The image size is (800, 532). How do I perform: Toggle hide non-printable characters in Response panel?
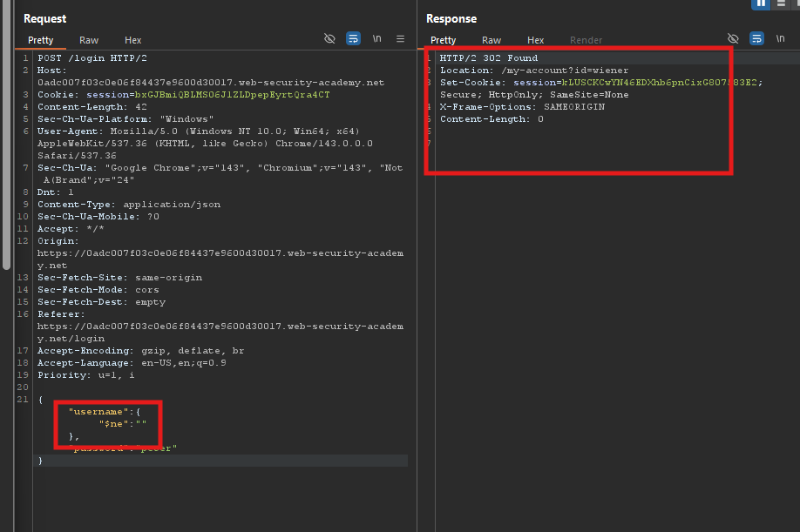tap(733, 38)
